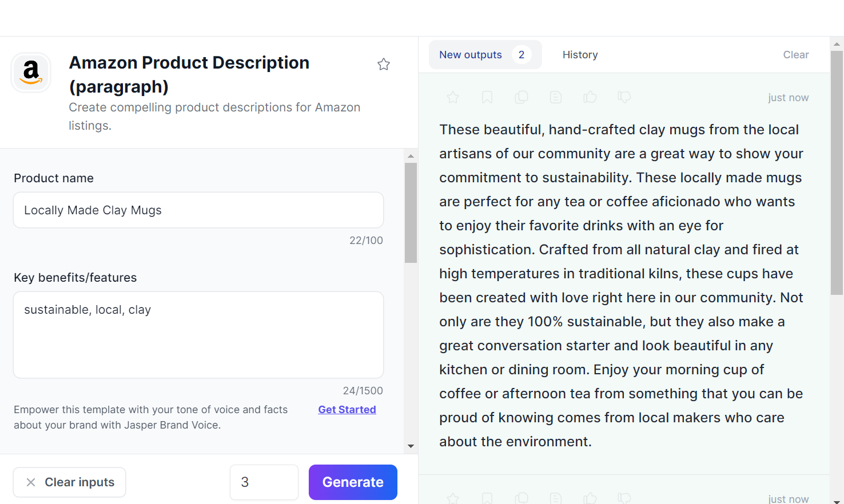Click the X icon in Clear inputs
This screenshot has width=844, height=504.
pos(31,482)
